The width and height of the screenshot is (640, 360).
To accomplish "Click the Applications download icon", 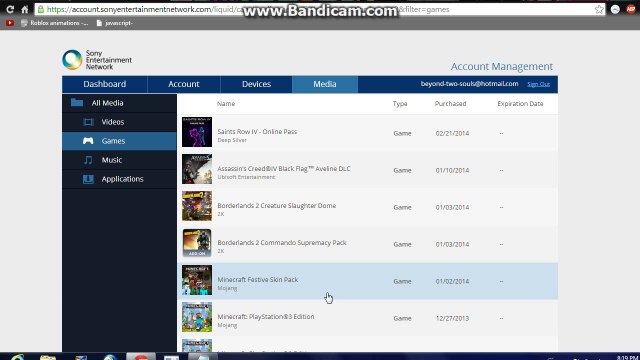I will pyautogui.click(x=88, y=179).
